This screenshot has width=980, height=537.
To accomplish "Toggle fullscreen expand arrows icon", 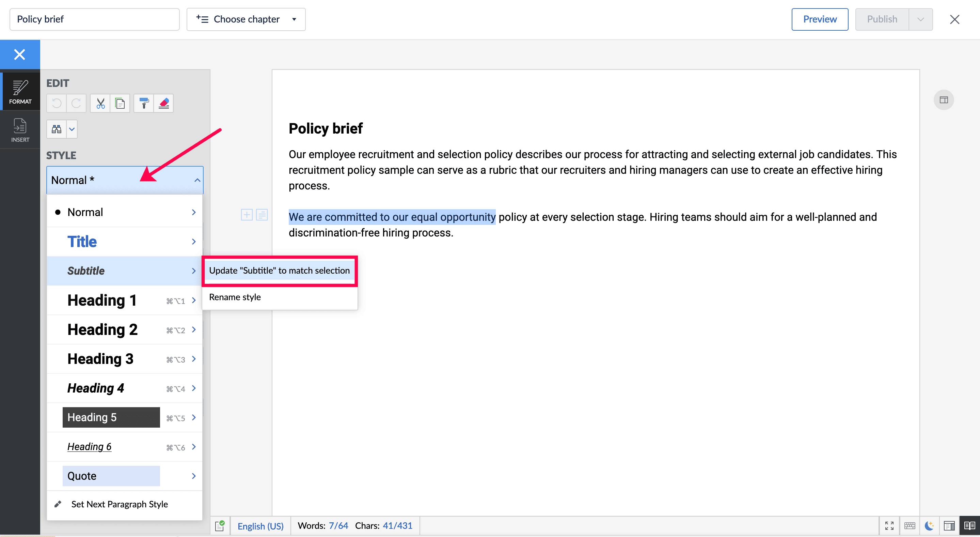I will tap(889, 526).
